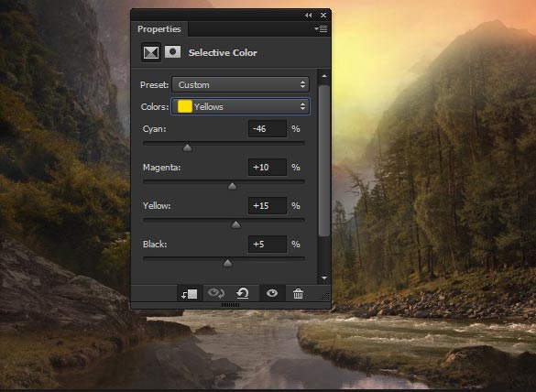Click the Black slider handle
This screenshot has width=536, height=392.
pyautogui.click(x=227, y=263)
